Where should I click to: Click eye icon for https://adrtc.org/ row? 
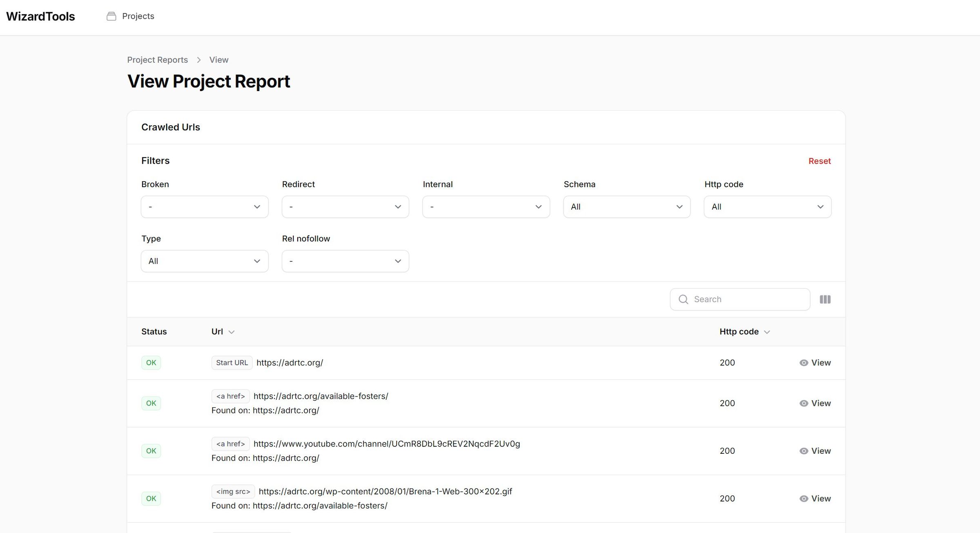[x=804, y=363]
